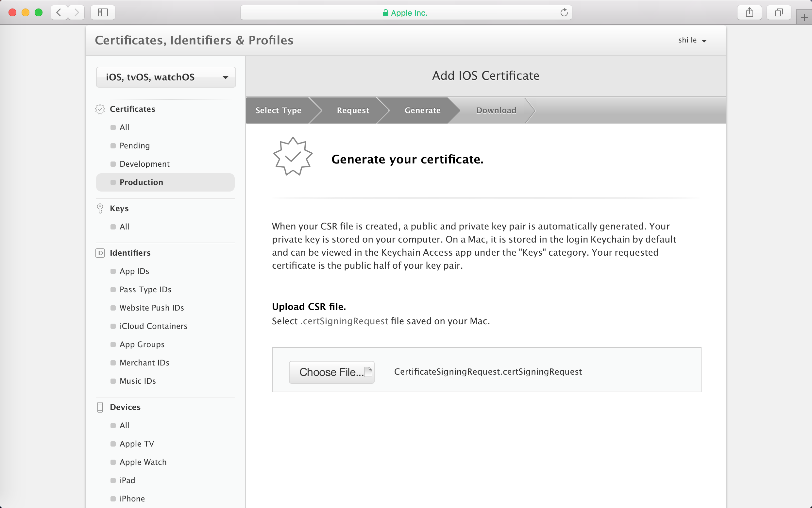This screenshot has width=812, height=508.
Task: Click the Keys icon in sidebar
Action: pyautogui.click(x=100, y=208)
